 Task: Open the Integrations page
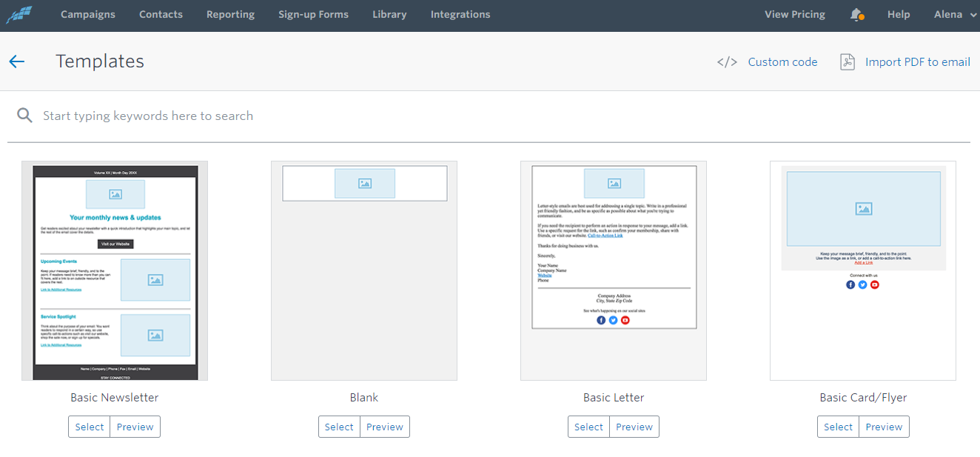[460, 15]
